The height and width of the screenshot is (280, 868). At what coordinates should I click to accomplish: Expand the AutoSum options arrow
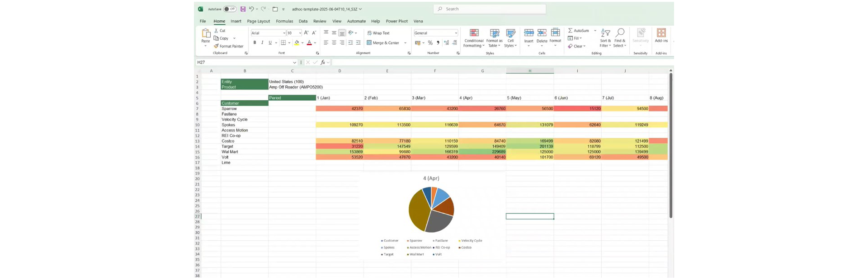[595, 31]
